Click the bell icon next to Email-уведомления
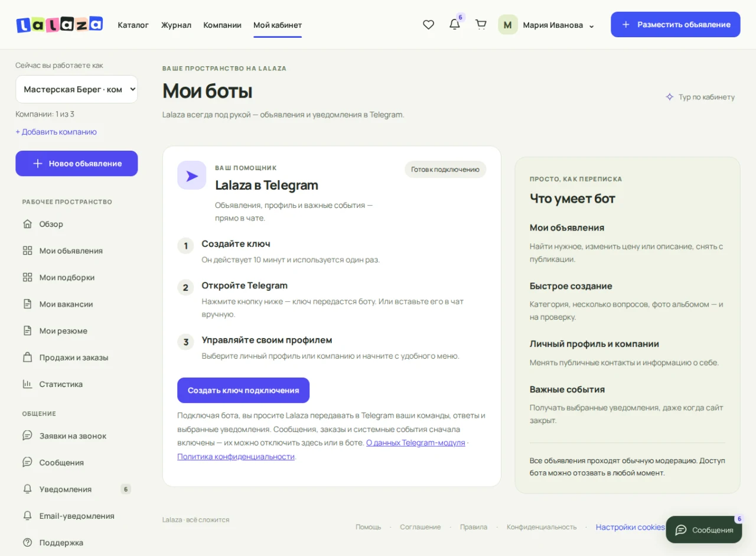This screenshot has width=756, height=556. (x=27, y=516)
